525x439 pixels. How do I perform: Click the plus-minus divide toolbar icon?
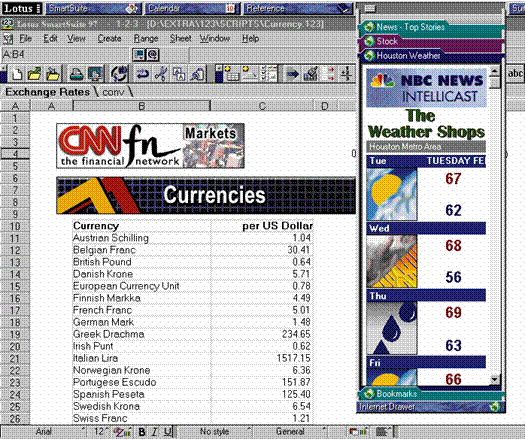tap(347, 74)
